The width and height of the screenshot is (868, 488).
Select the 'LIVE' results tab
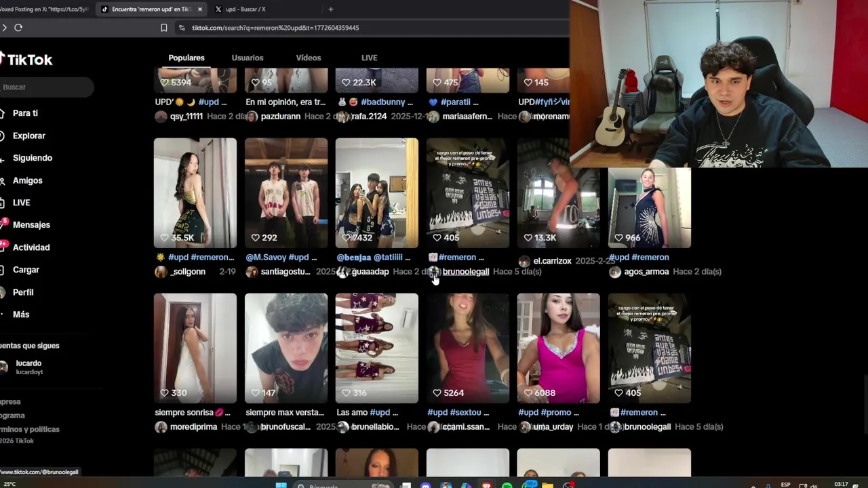pyautogui.click(x=370, y=58)
